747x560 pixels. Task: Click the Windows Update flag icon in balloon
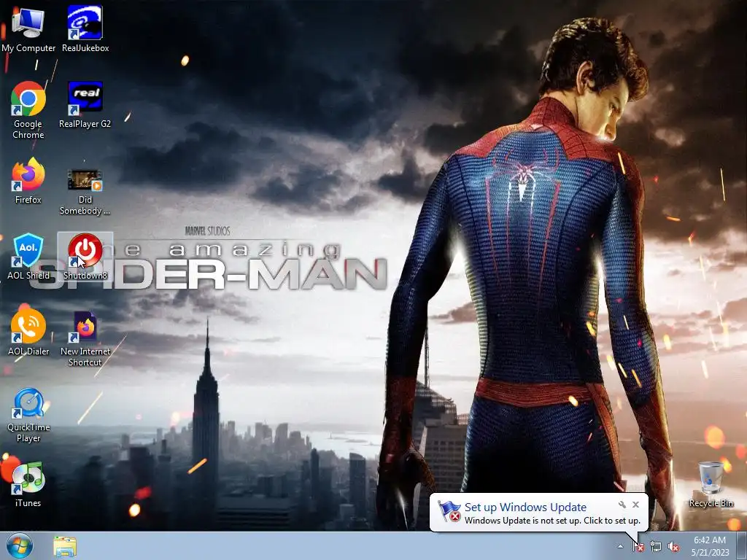[449, 511]
